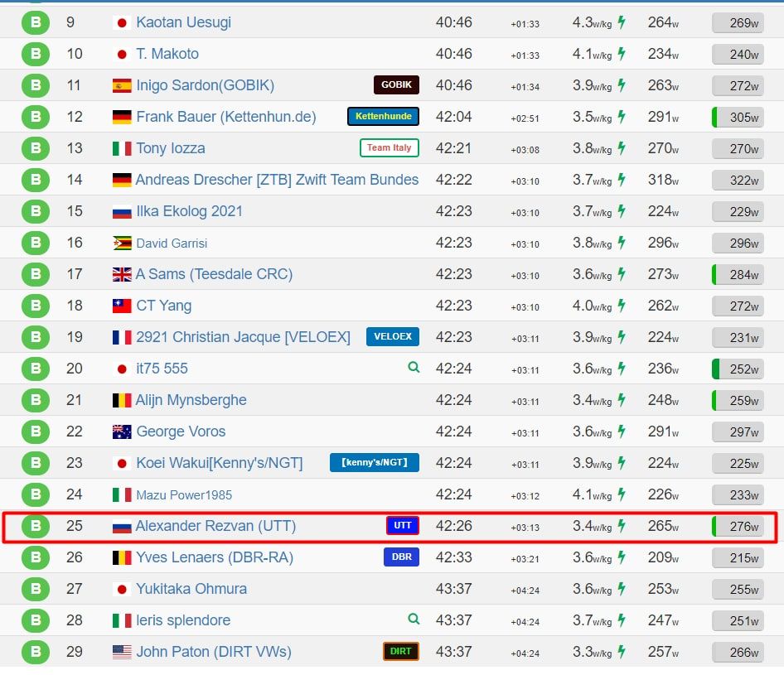Click the VELOEX team badge
This screenshot has height=675, width=784.
point(393,337)
